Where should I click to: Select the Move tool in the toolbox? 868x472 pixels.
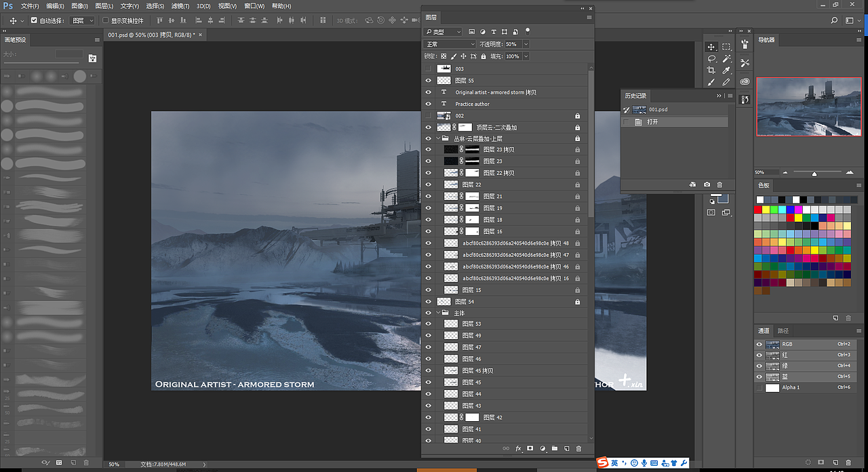pyautogui.click(x=711, y=47)
